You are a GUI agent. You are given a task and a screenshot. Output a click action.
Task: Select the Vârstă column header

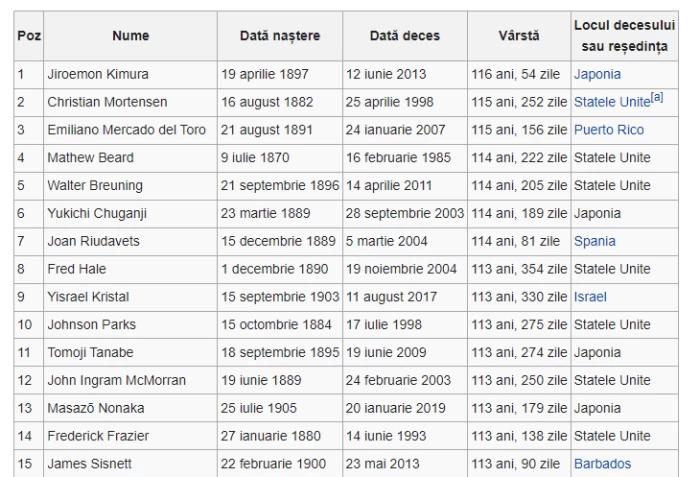pos(518,36)
